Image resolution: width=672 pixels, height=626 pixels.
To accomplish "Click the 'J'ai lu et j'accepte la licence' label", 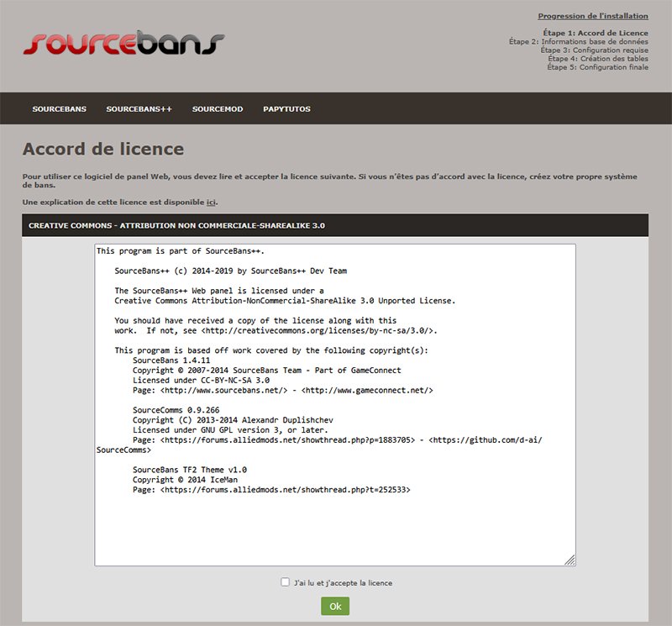I will pyautogui.click(x=343, y=582).
